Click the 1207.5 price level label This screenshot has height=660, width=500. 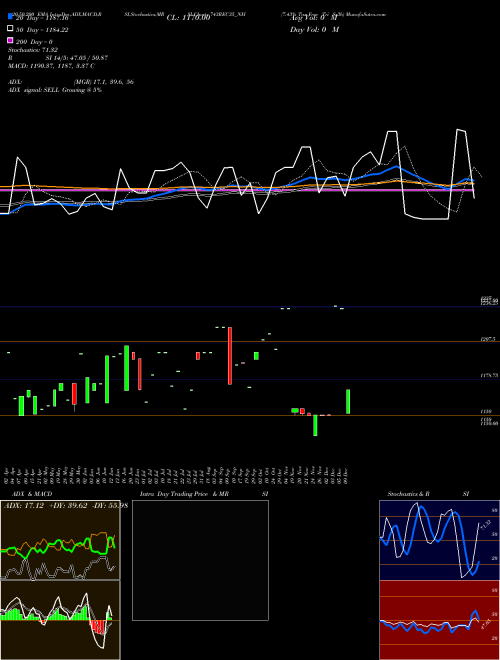(488, 338)
